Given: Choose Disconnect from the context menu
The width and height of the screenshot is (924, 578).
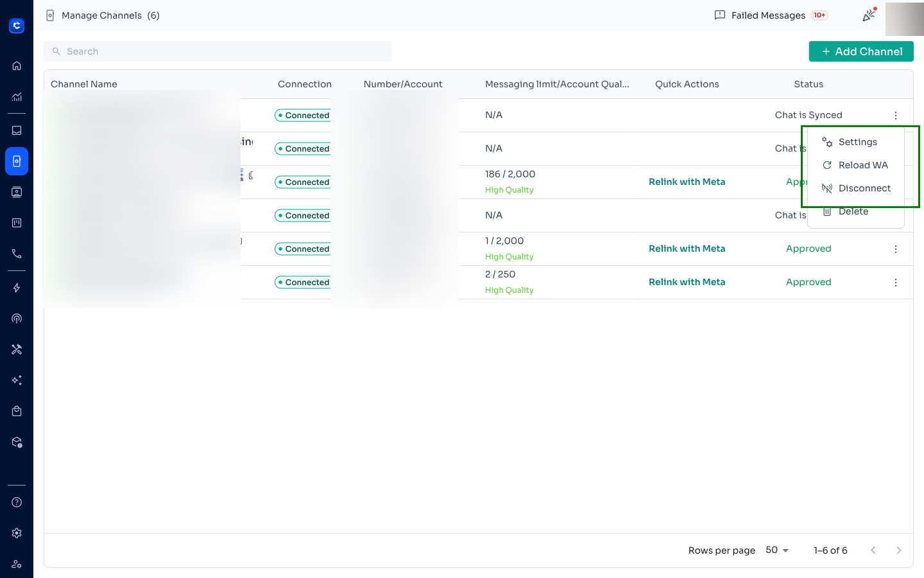Looking at the screenshot, I should point(856,188).
